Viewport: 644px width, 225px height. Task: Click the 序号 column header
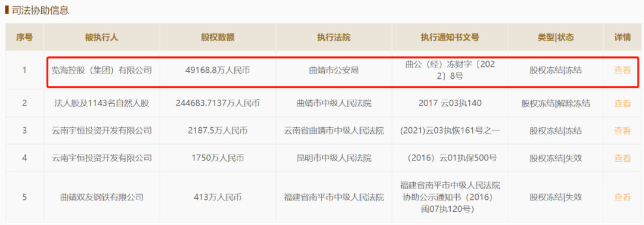(24, 38)
